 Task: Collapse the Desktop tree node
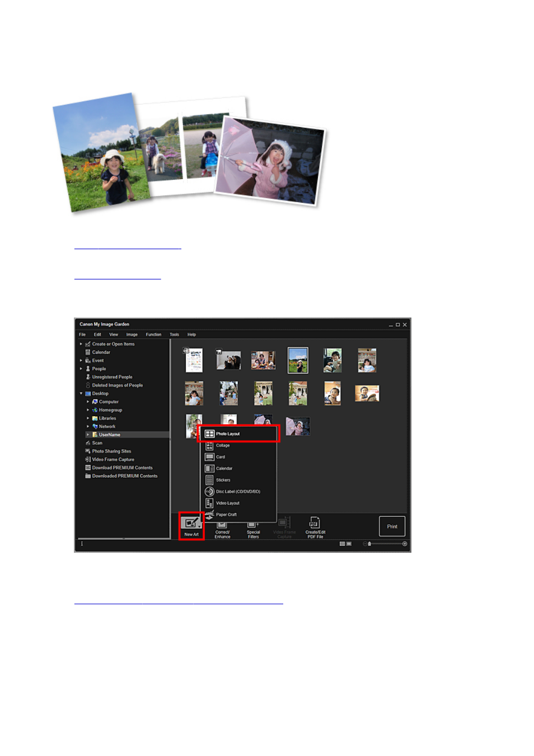[81, 394]
